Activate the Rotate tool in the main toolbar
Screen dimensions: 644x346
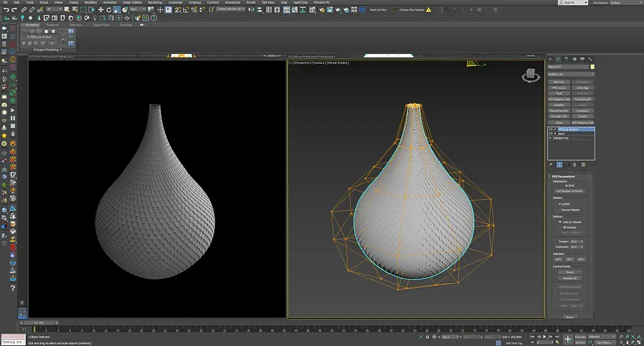pyautogui.click(x=109, y=10)
